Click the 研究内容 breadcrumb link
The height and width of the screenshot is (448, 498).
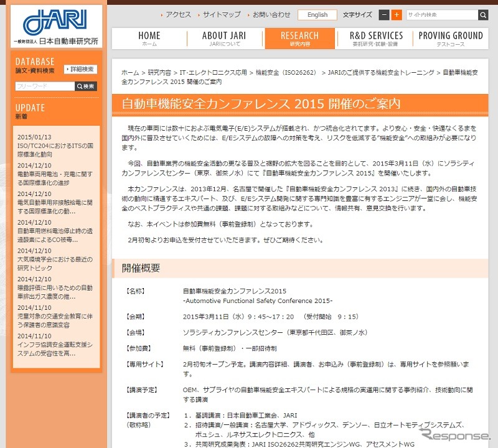(159, 73)
